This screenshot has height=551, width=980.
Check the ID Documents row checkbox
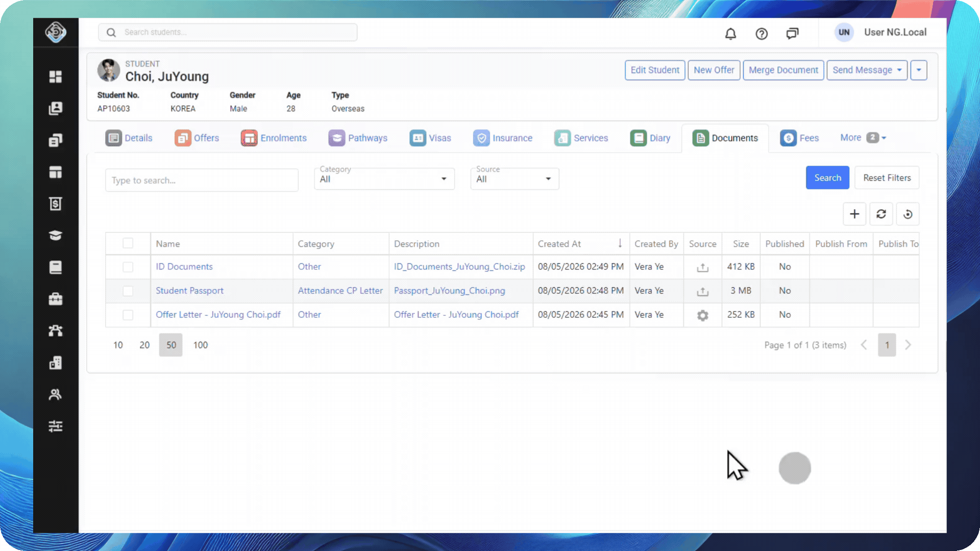128,267
